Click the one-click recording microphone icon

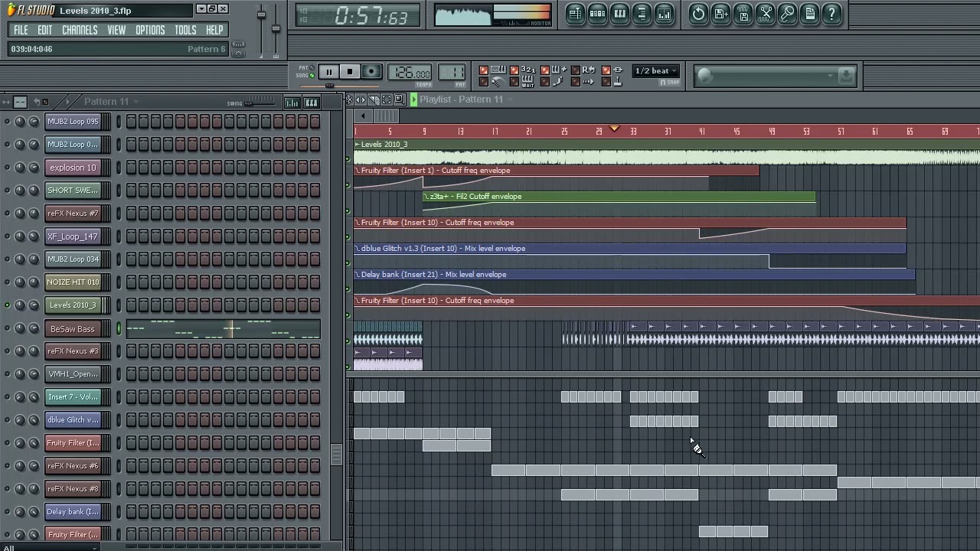tap(787, 14)
